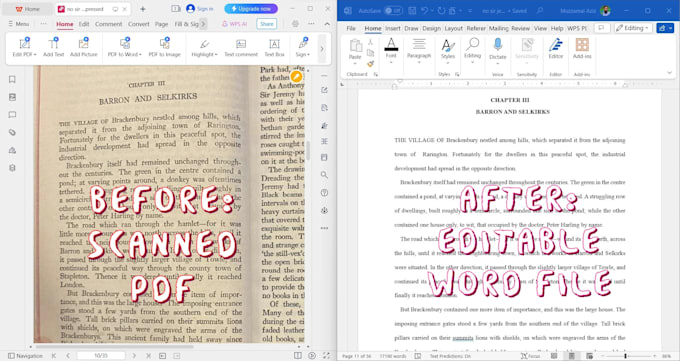680x361 pixels.
Task: Toggle Focus mode in Word status bar
Action: [x=530, y=356]
